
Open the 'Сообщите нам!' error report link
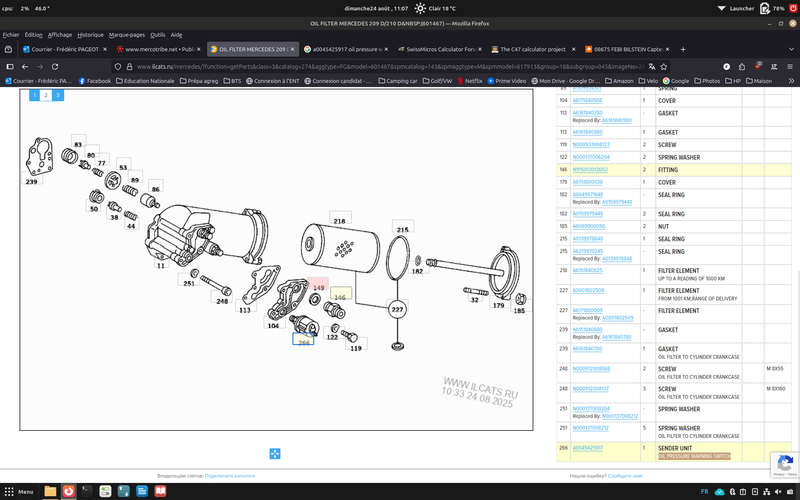point(625,476)
